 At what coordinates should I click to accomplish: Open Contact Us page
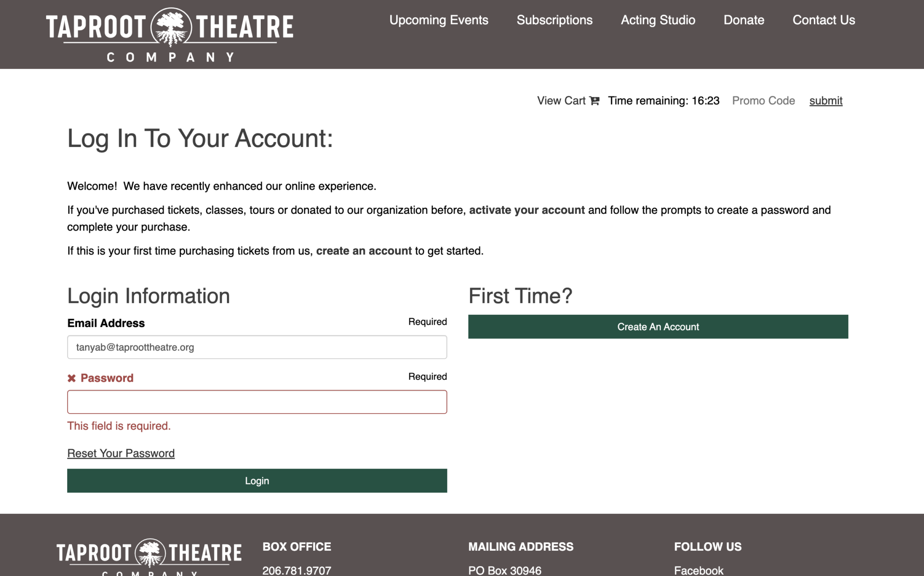(823, 20)
